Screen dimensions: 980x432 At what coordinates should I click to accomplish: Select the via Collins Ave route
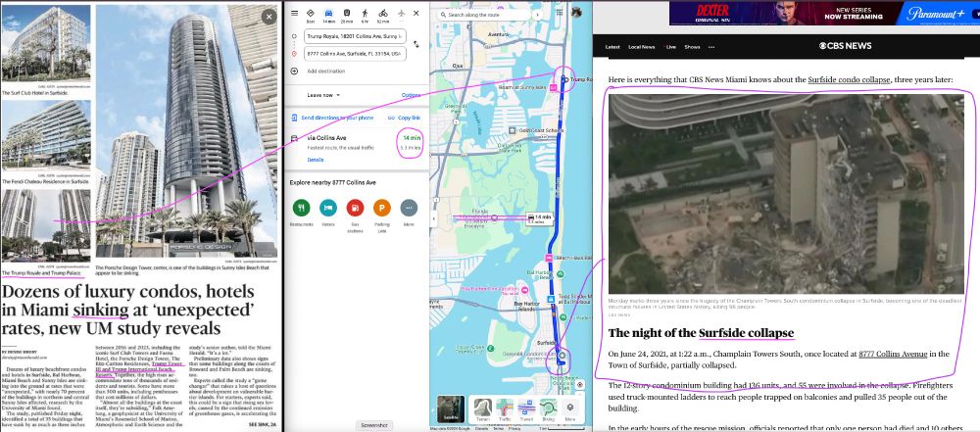pos(357,148)
